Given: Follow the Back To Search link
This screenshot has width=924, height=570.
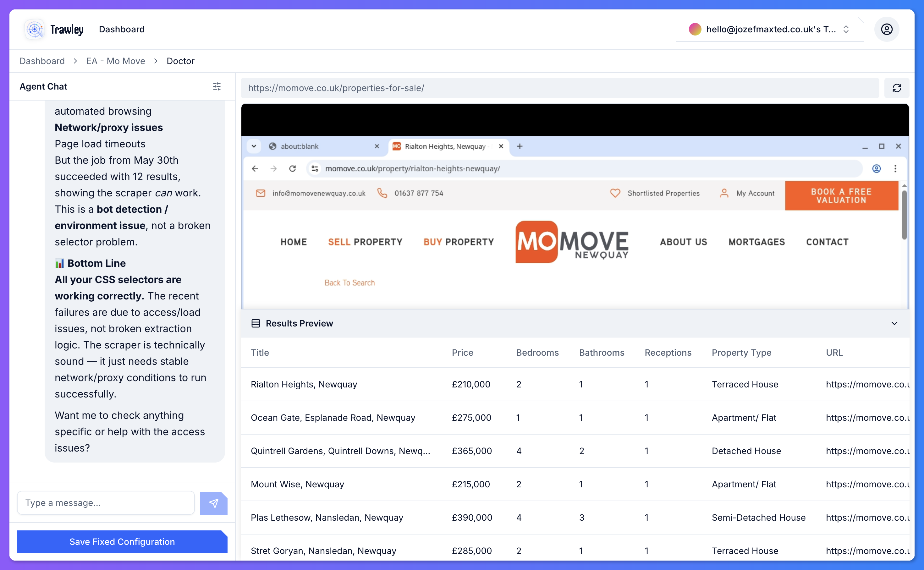Looking at the screenshot, I should point(350,283).
